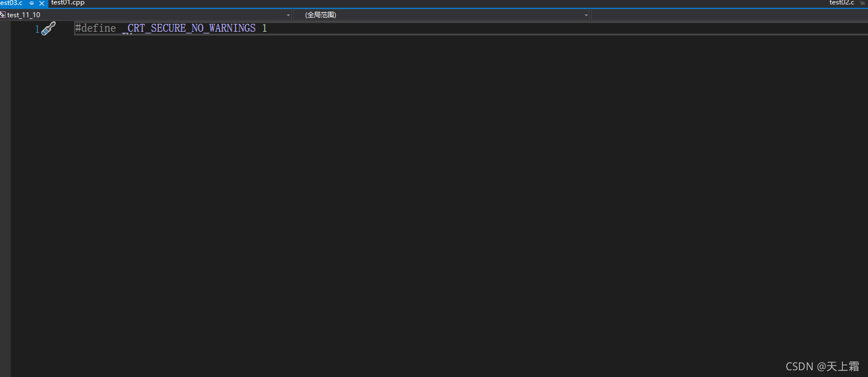Click line number 1 in the gutter
Image resolution: width=868 pixels, height=377 pixels.
coord(36,28)
